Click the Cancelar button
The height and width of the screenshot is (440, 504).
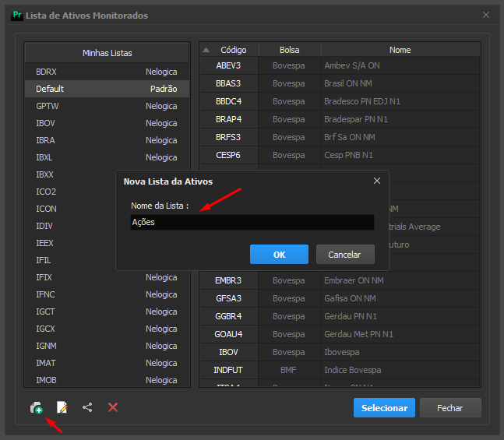(x=345, y=254)
